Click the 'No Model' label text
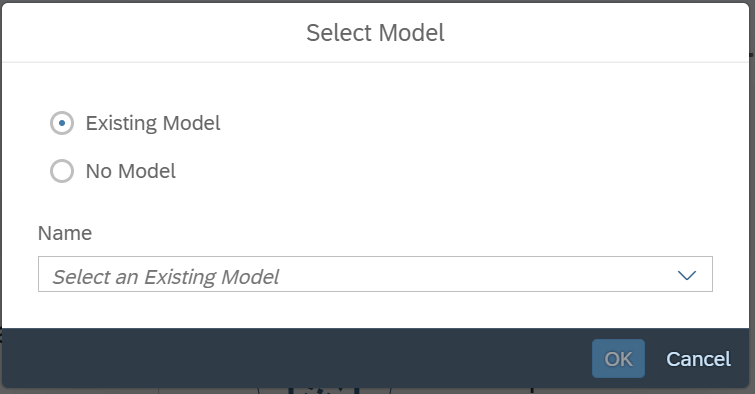Viewport: 755px width, 394px height. 130,171
